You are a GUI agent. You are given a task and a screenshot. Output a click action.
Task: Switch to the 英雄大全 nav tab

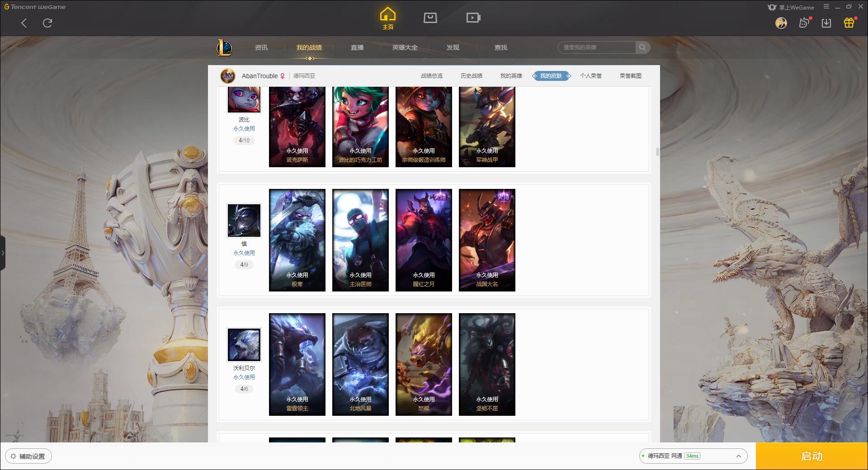pos(405,47)
